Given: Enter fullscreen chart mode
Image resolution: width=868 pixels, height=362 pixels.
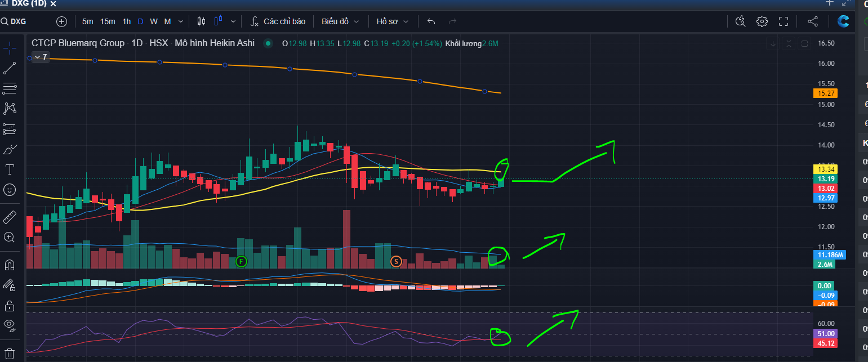Looking at the screenshot, I should (784, 21).
